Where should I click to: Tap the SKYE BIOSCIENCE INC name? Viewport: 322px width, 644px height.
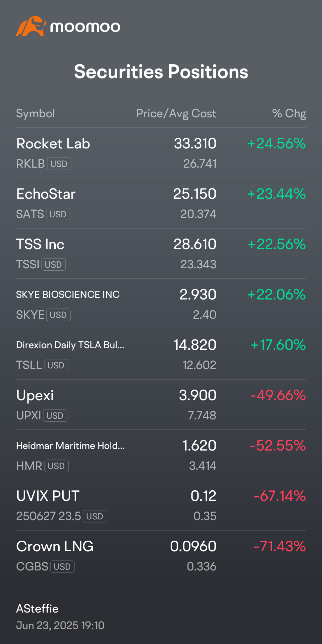coord(68,295)
